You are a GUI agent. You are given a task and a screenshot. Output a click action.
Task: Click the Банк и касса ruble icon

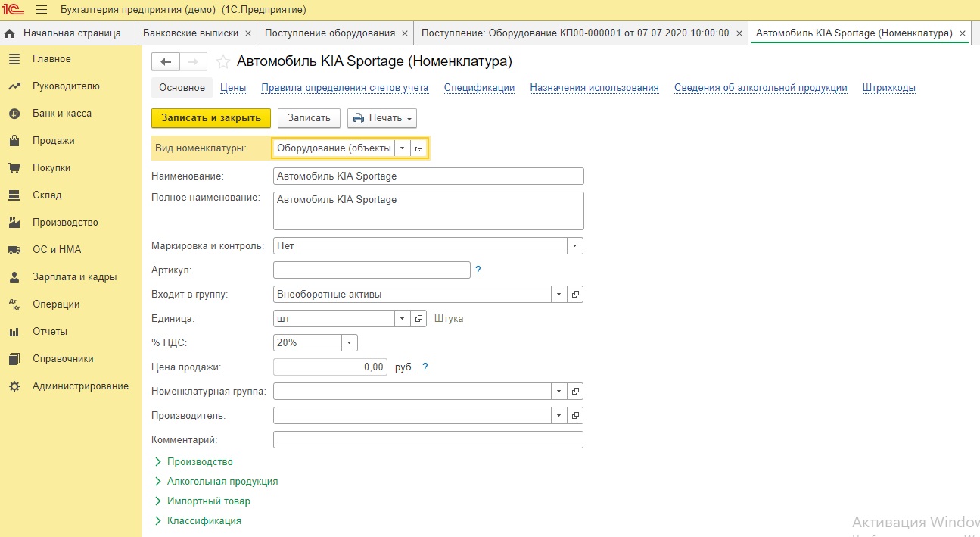point(14,114)
